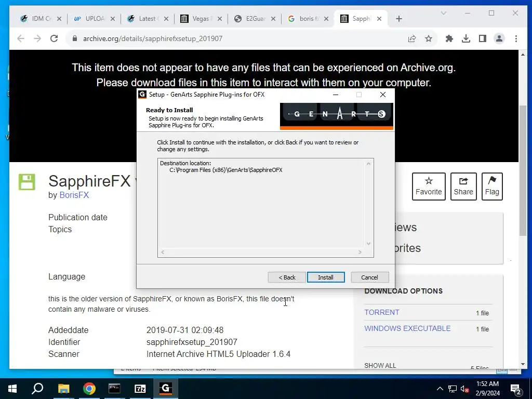Go forward in Chrome history
The width and height of the screenshot is (532, 399).
point(37,38)
